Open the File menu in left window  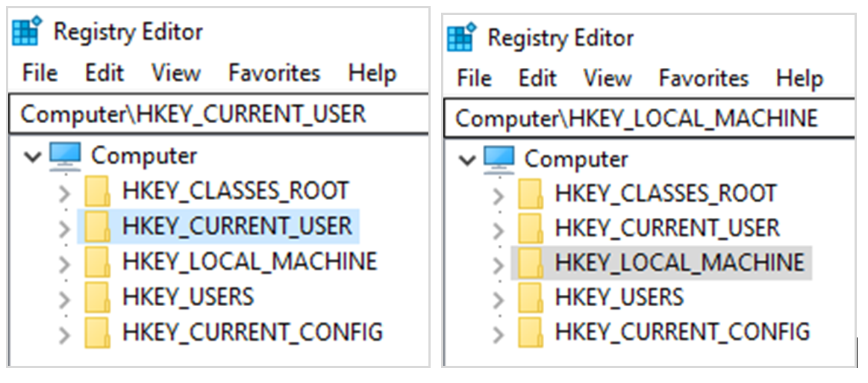pyautogui.click(x=40, y=73)
